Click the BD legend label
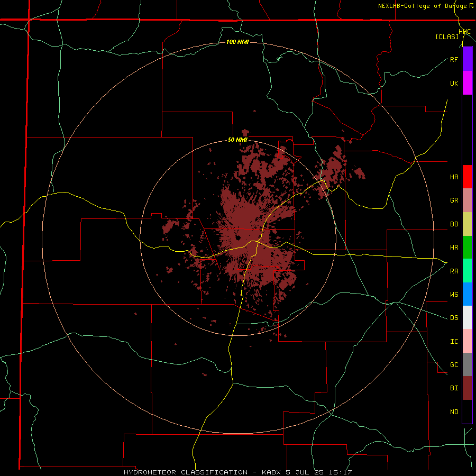The image size is (476, 476). click(454, 224)
